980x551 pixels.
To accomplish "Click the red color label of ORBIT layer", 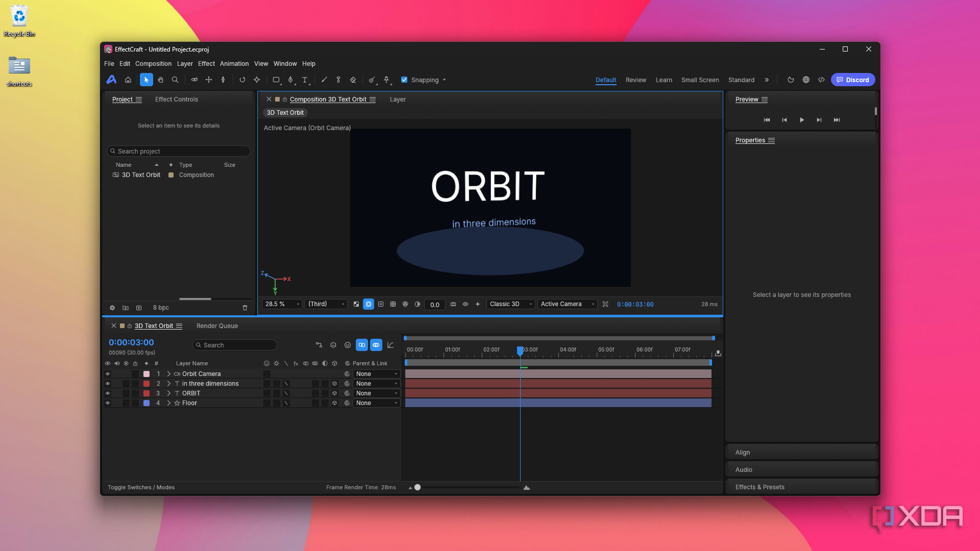I will [x=146, y=393].
